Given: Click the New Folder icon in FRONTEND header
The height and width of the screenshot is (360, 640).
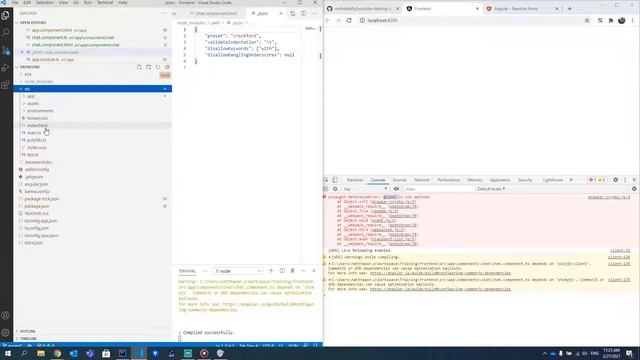Looking at the screenshot, I should pyautogui.click(x=149, y=67).
